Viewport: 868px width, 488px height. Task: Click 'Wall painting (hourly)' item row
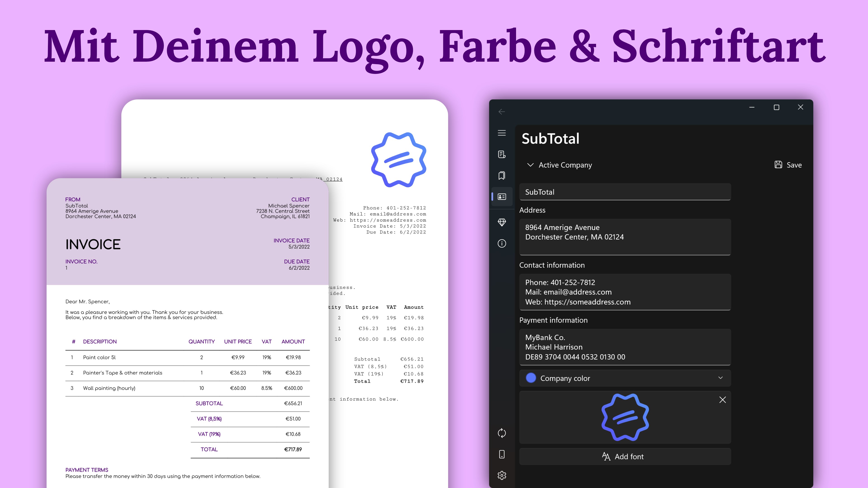(187, 388)
